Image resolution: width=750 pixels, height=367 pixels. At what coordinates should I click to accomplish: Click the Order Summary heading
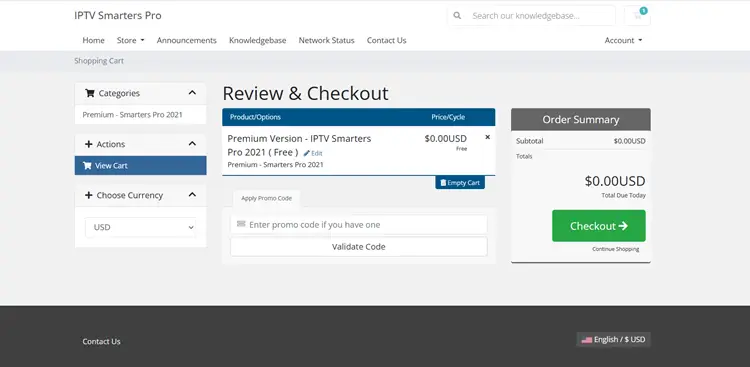click(581, 120)
